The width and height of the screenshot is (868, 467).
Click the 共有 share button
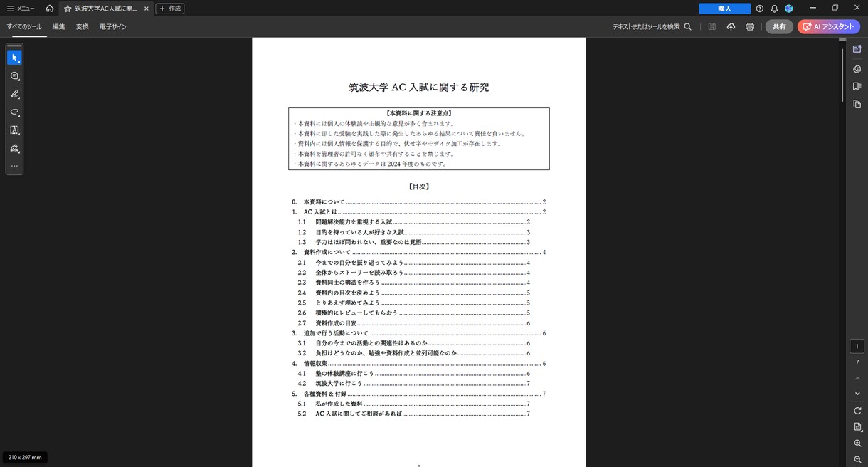(779, 26)
